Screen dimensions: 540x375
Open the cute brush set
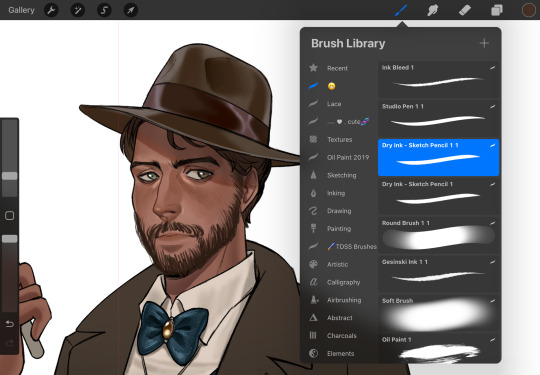[349, 122]
